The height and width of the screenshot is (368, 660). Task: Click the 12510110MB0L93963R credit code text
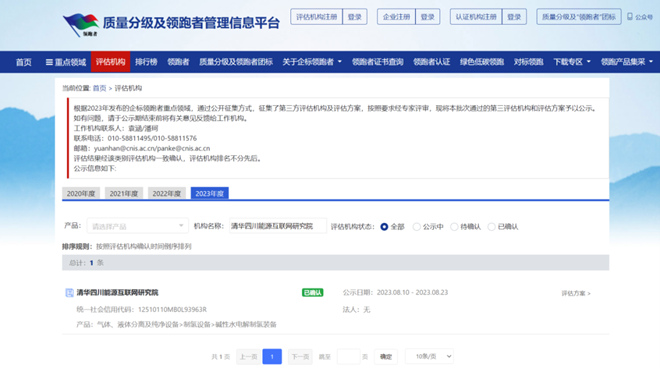click(x=172, y=309)
